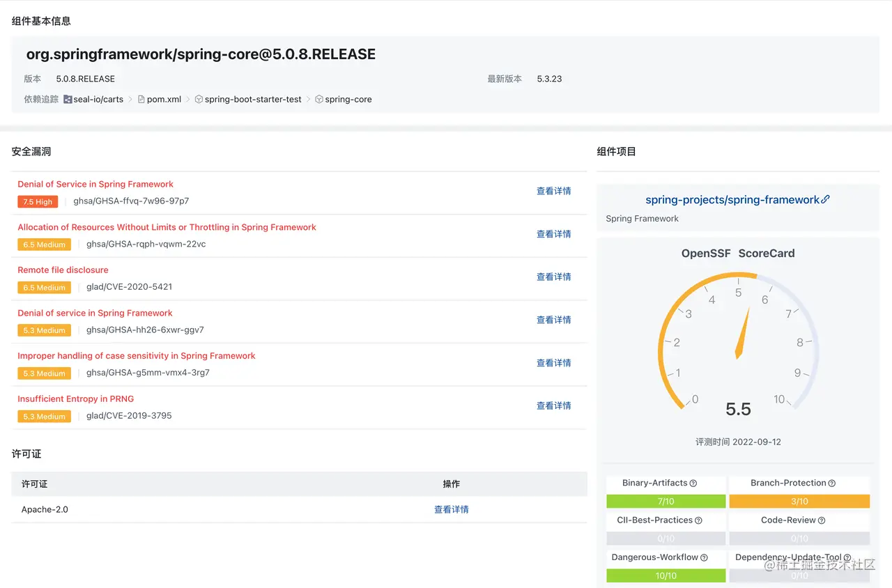892x588 pixels.
Task: View details for GHSA-ffvq-7w96-97p7 vulnerability
Action: (x=554, y=191)
